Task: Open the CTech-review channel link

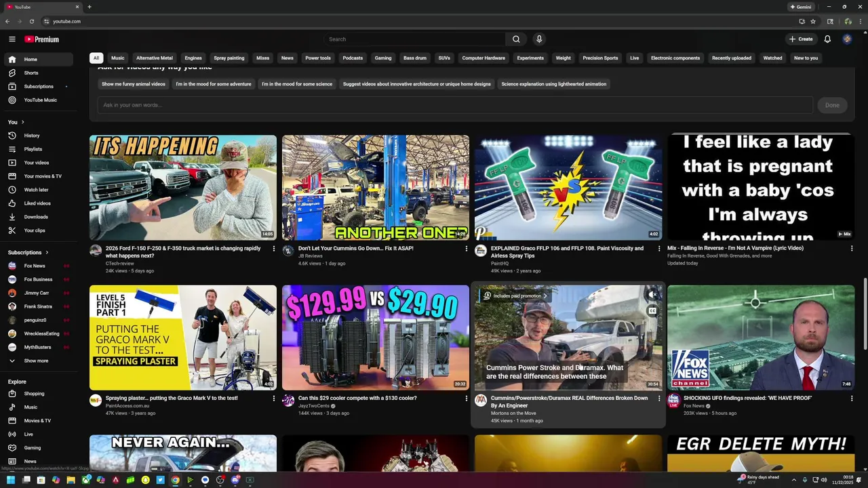Action: point(120,264)
